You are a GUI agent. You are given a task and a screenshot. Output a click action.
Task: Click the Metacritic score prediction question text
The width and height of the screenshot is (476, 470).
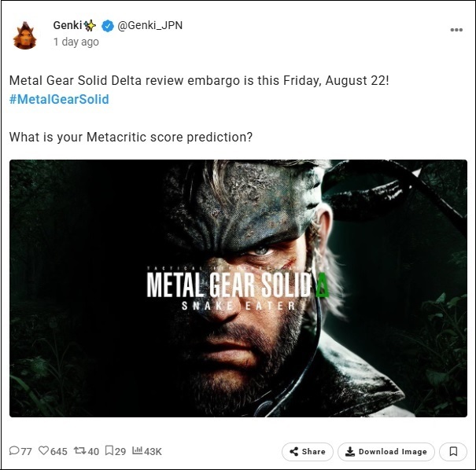click(x=131, y=137)
